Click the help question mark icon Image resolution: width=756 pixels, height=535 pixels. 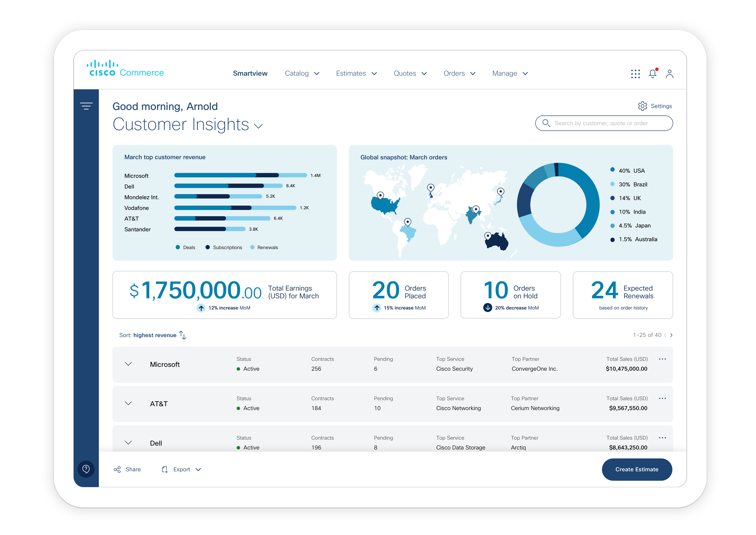[86, 469]
